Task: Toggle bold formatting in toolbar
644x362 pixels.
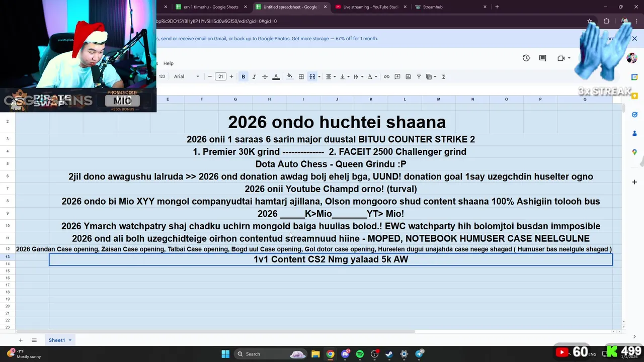Action: (244, 76)
